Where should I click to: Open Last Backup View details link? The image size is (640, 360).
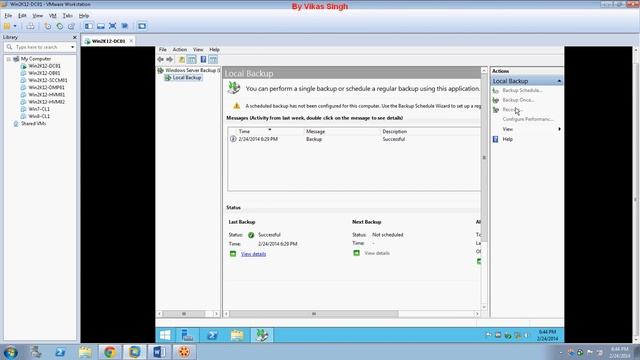(x=253, y=254)
